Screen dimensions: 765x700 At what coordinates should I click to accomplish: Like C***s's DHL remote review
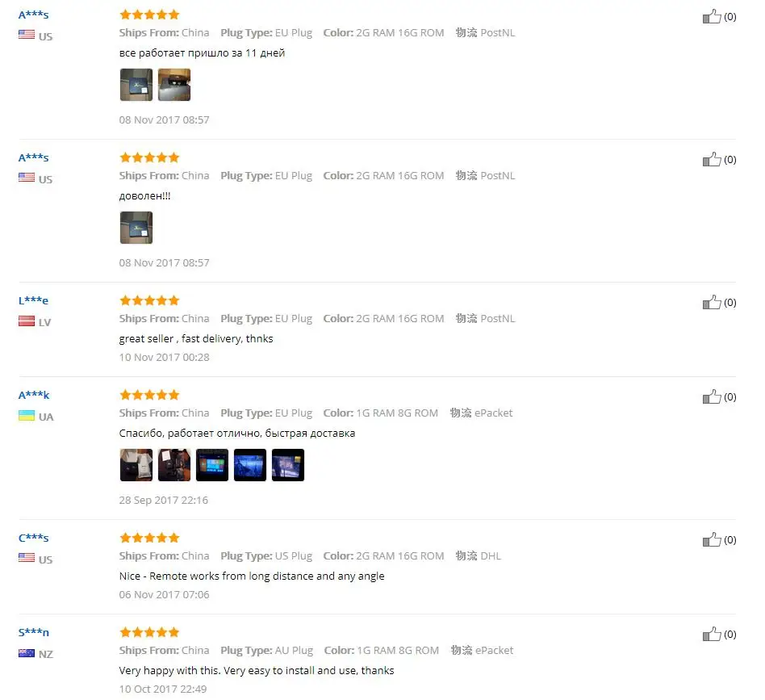[x=711, y=540]
